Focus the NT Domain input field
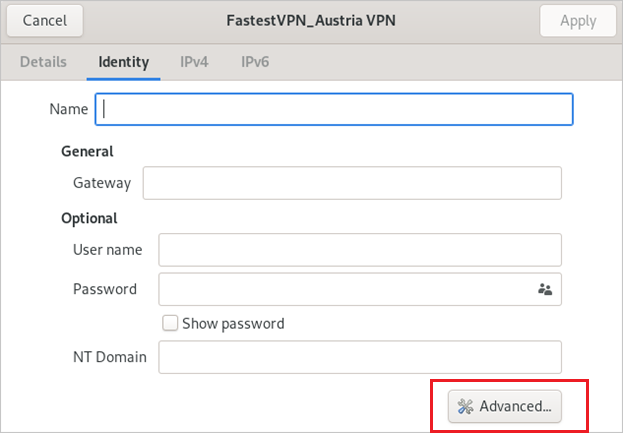The height and width of the screenshot is (433, 623). tap(360, 357)
